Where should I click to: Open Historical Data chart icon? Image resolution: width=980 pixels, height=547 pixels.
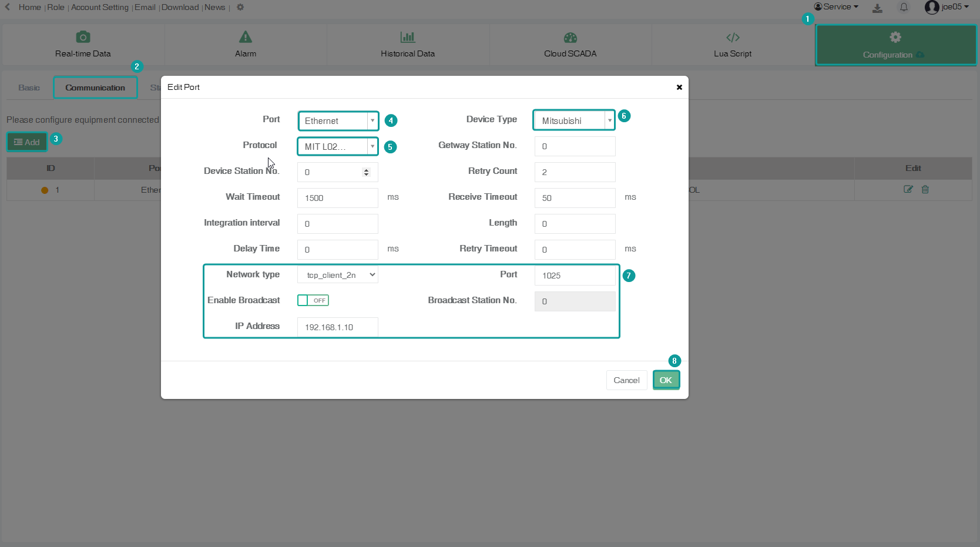click(x=408, y=38)
